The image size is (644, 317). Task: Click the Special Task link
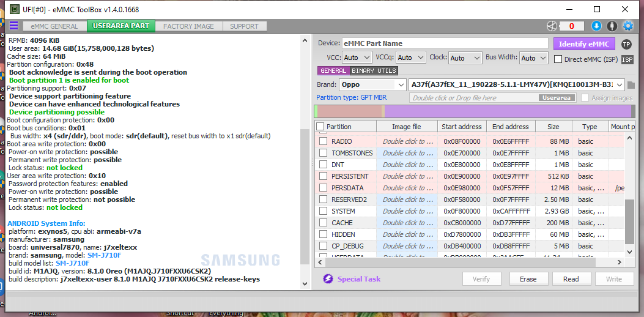point(359,279)
